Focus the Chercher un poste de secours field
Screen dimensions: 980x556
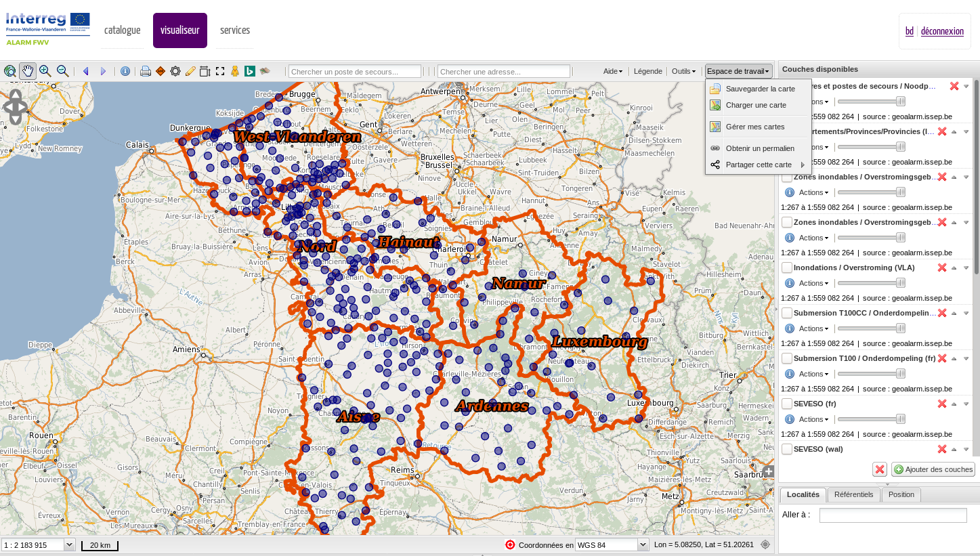(x=355, y=71)
